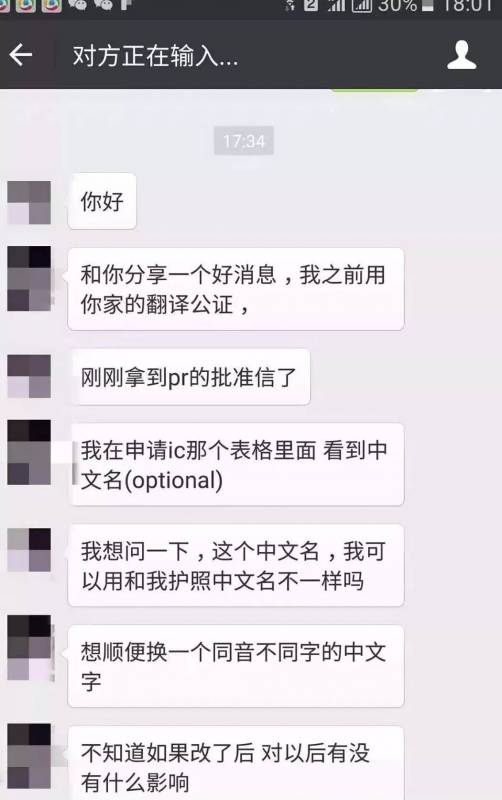The image size is (502, 800).
Task: Open the contact profile icon
Action: click(462, 55)
